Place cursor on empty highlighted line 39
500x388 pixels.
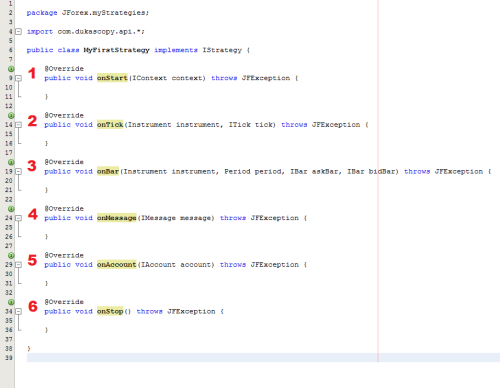(x=263, y=358)
